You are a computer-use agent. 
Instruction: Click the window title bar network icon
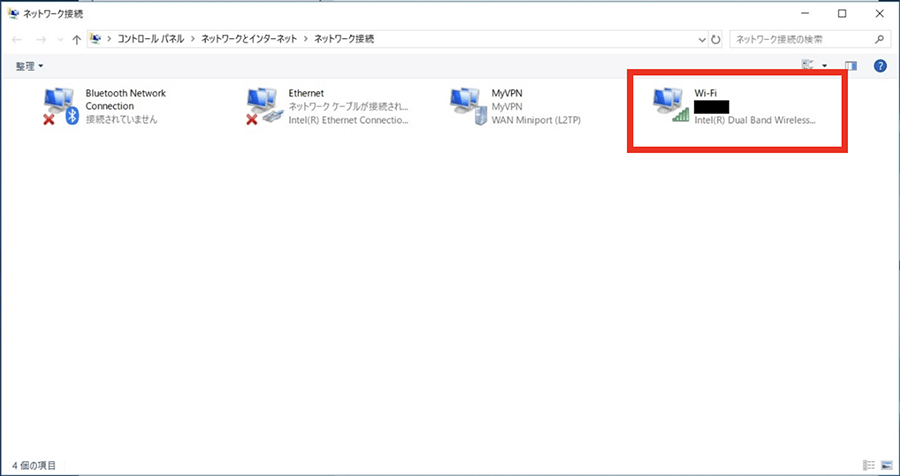tap(13, 13)
